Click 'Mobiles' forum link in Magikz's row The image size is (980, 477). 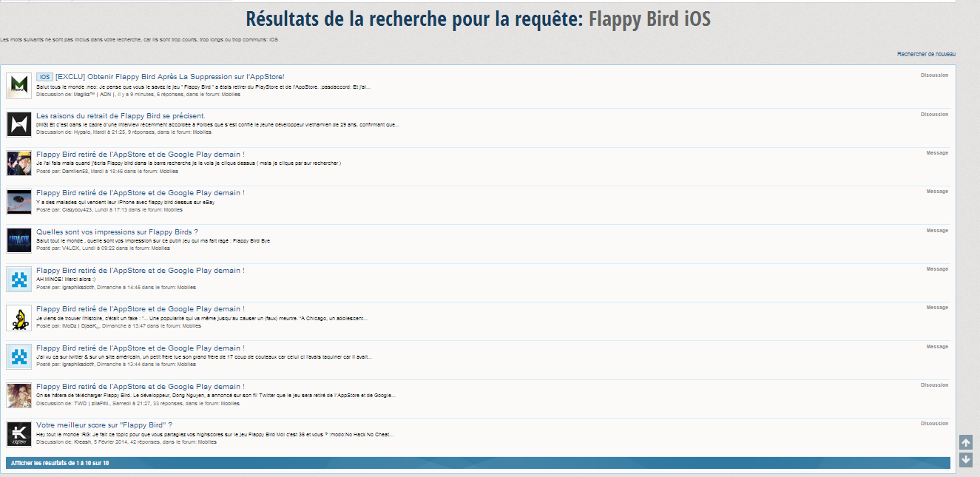231,94
